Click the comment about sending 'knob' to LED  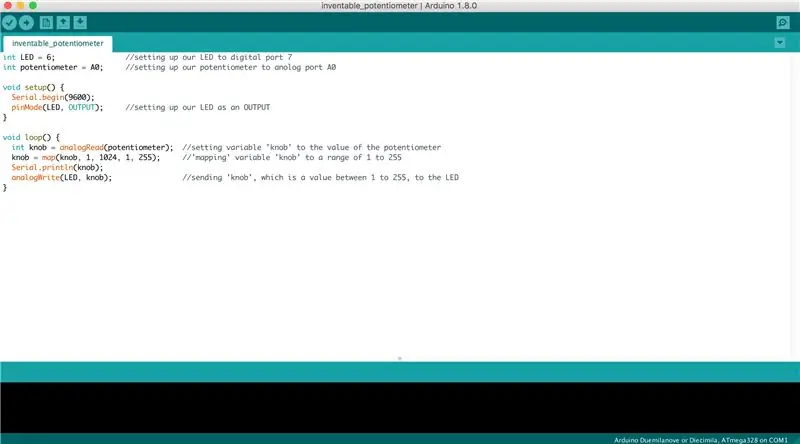point(320,178)
